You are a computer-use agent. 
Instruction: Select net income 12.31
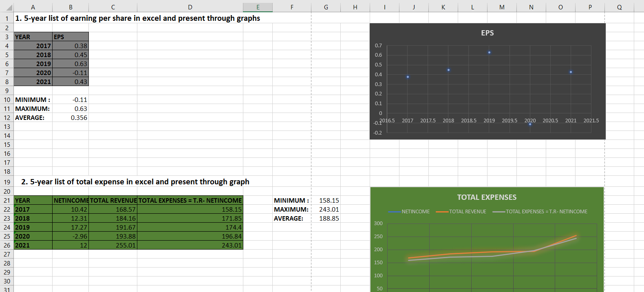pyautogui.click(x=71, y=218)
